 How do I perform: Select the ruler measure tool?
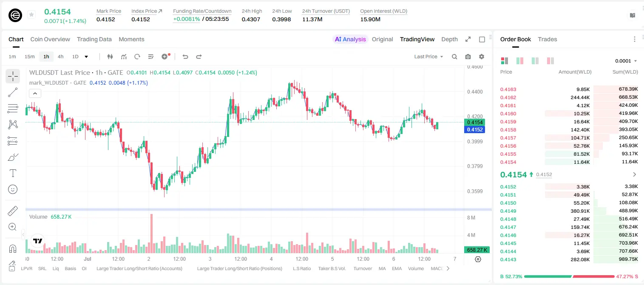tap(13, 211)
